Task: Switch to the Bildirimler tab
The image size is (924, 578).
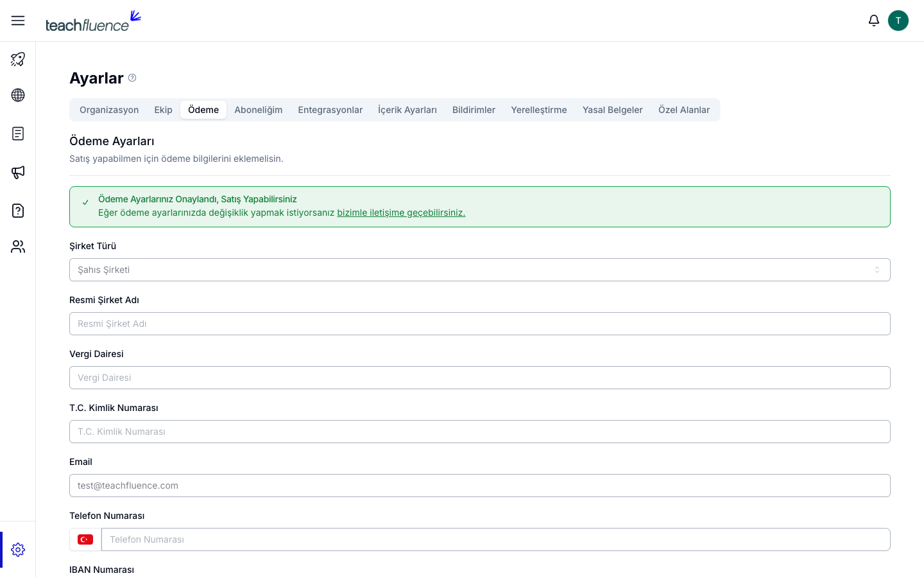Action: (x=474, y=110)
